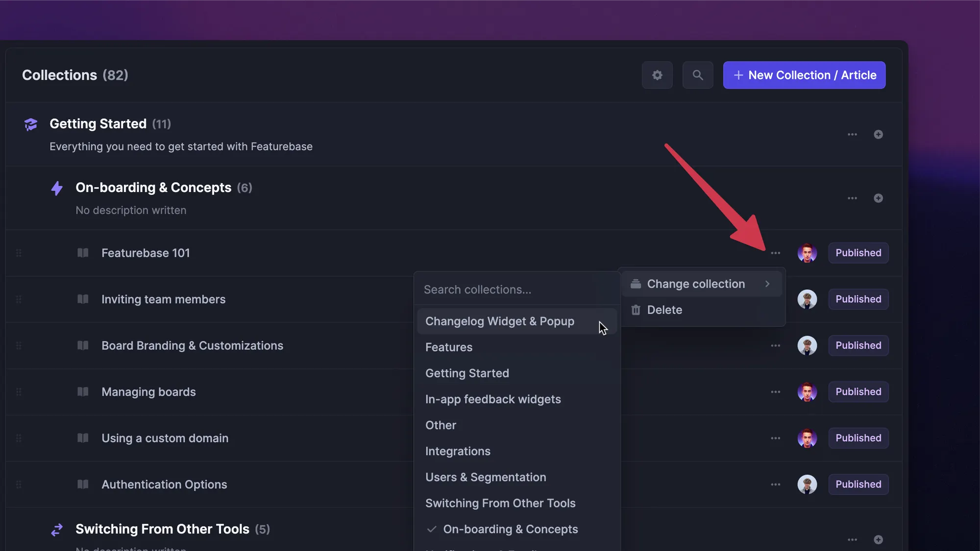Click drag handle of Featurebase 101 row
Viewport: 980px width, 551px height.
pyautogui.click(x=19, y=253)
